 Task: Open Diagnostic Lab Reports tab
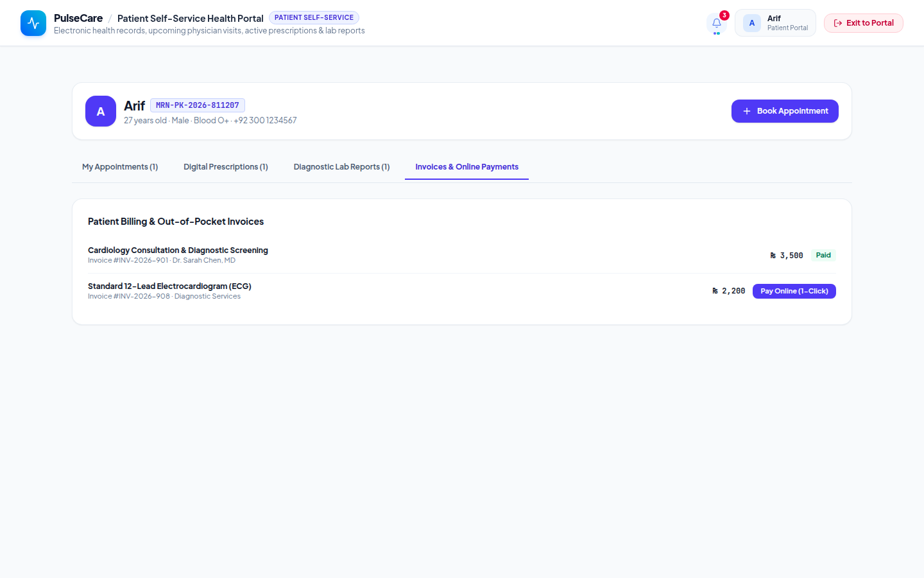pos(342,167)
